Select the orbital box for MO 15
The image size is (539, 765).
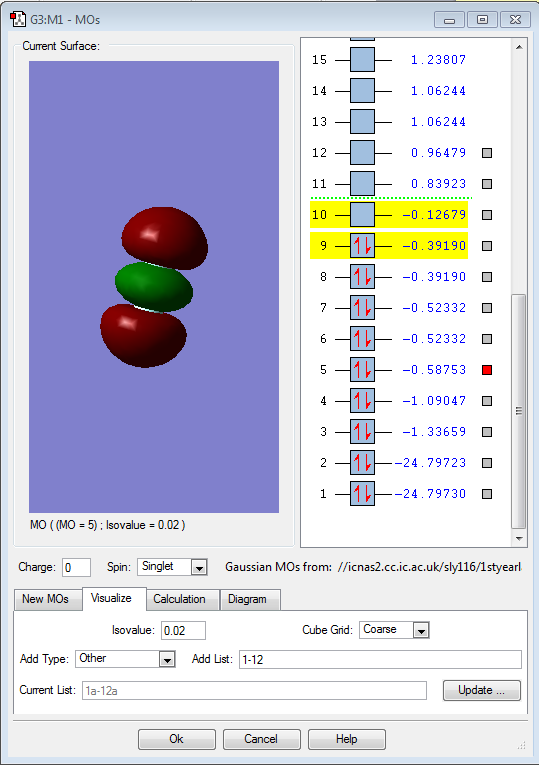362,60
